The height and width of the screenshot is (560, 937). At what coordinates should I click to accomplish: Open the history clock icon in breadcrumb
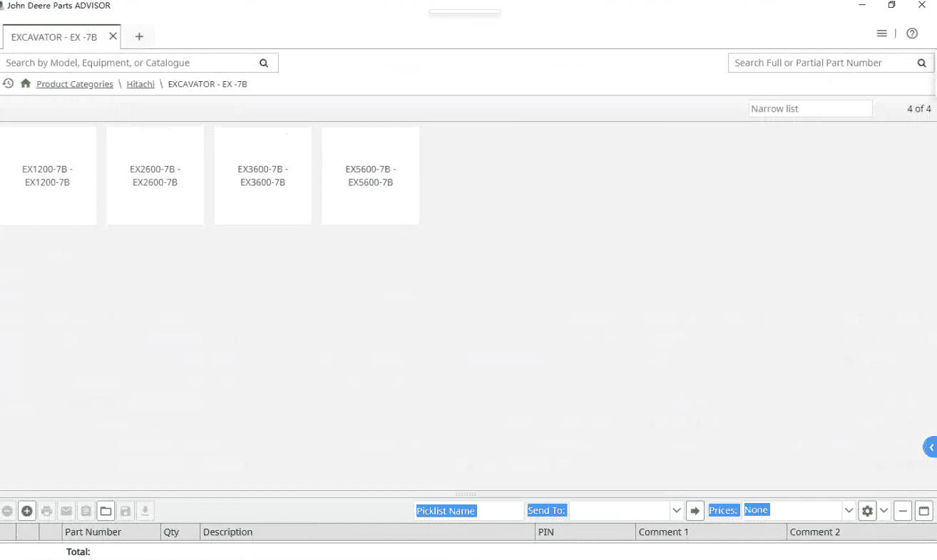click(x=8, y=83)
